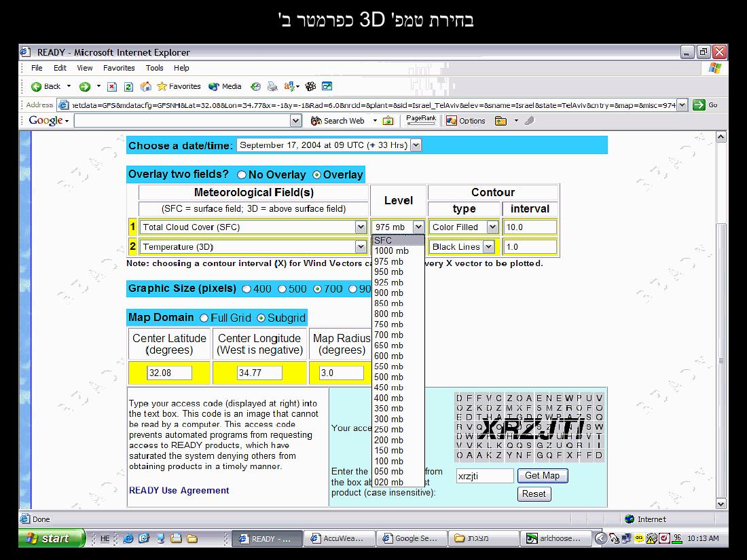
Task: Open the date/time dropdown
Action: pyautogui.click(x=416, y=145)
